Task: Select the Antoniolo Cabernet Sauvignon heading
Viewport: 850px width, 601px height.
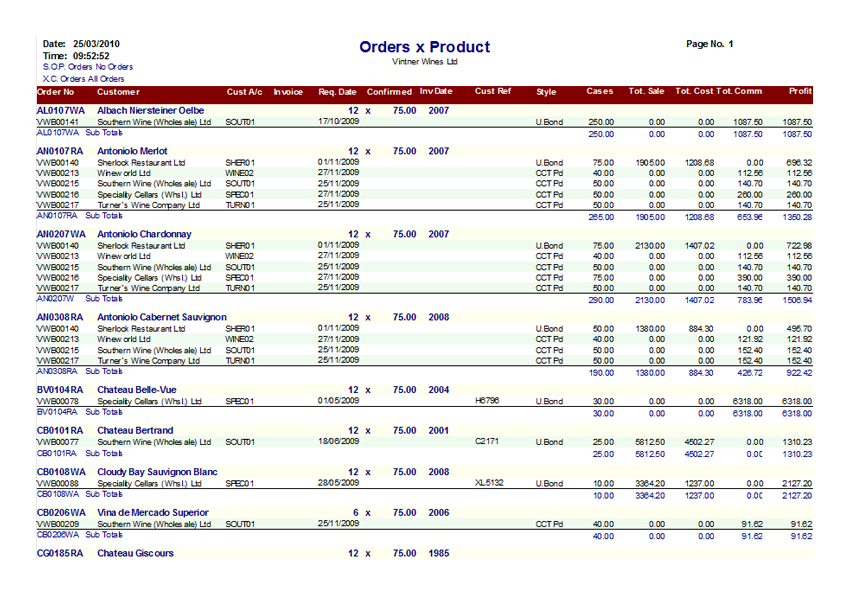Action: 161,317
